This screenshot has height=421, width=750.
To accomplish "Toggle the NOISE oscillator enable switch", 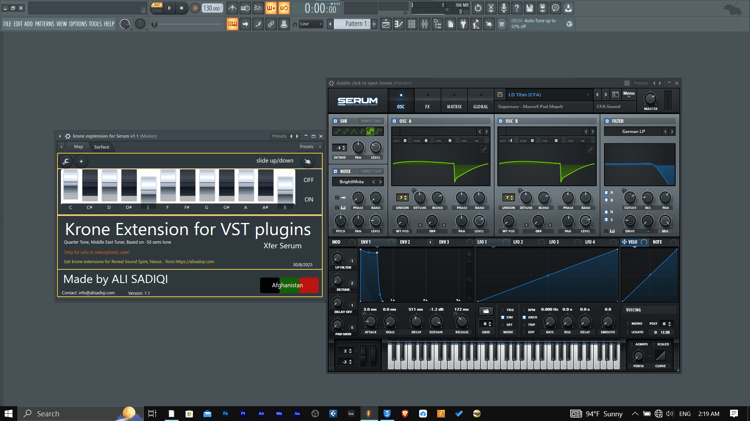I will click(335, 171).
